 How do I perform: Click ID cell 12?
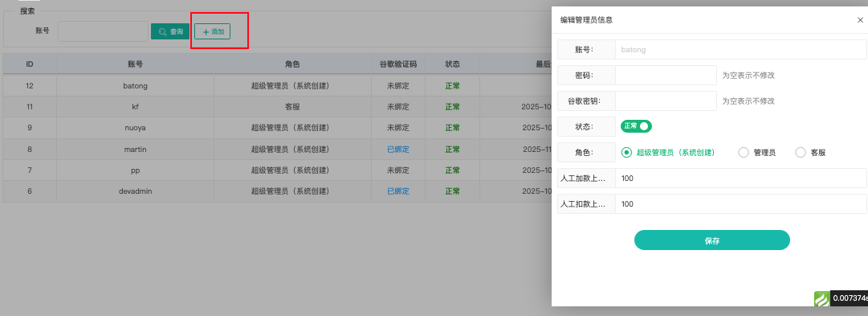(30, 86)
